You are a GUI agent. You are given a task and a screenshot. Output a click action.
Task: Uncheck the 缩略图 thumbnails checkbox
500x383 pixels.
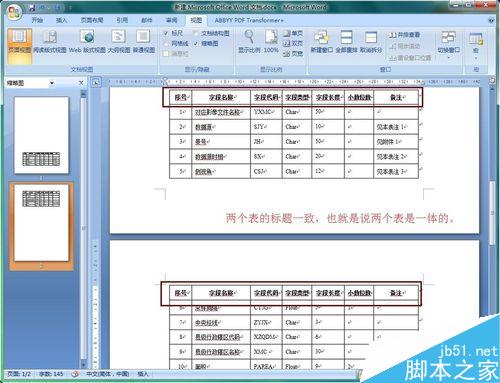pyautogui.click(x=196, y=43)
